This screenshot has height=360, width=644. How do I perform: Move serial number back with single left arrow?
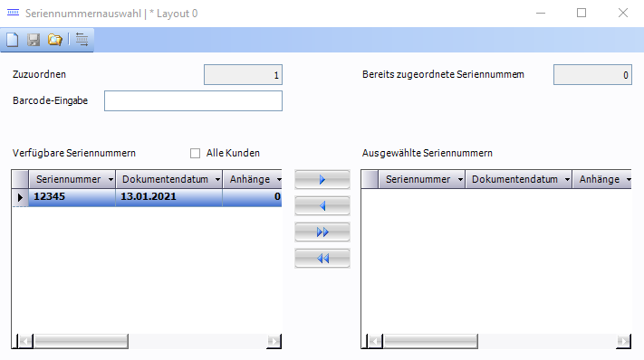(x=322, y=206)
